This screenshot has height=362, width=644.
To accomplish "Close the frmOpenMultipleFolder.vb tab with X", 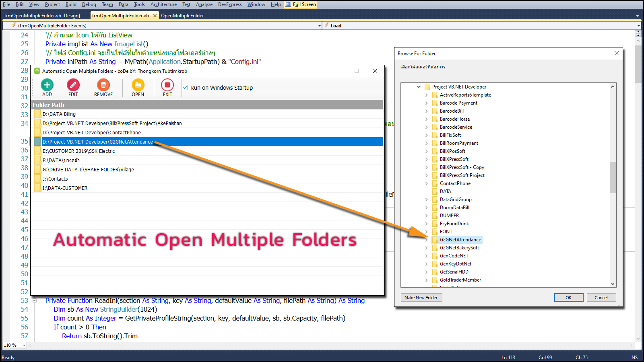I will [x=155, y=16].
